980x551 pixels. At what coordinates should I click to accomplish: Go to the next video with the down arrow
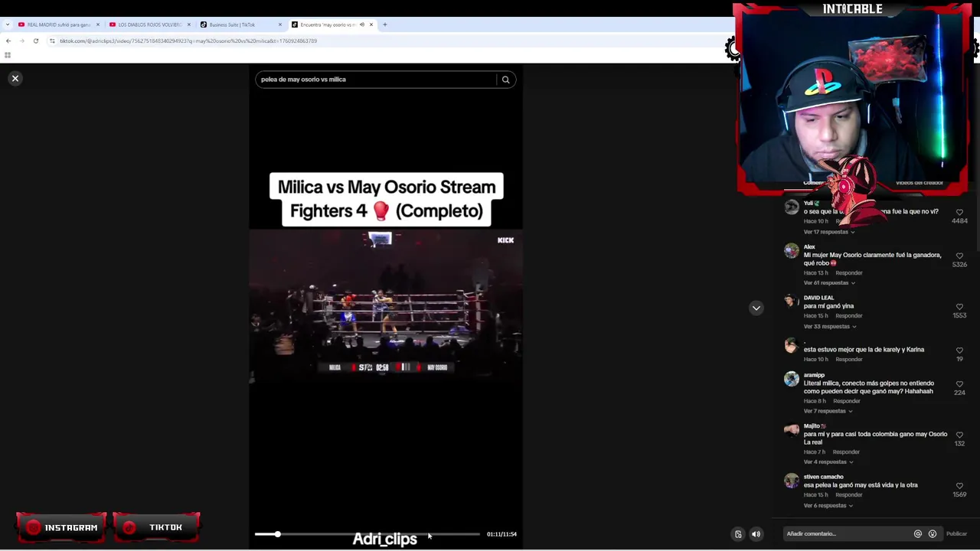[756, 308]
